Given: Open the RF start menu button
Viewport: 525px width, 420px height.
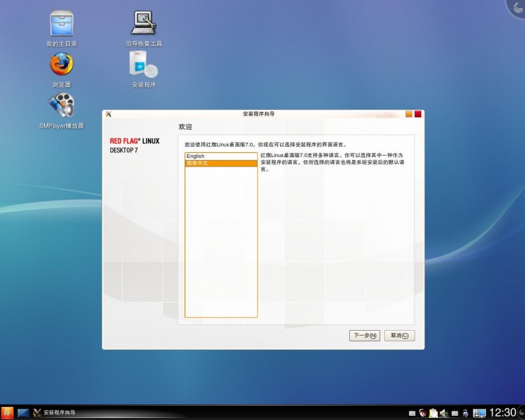Looking at the screenshot, I should (7, 412).
